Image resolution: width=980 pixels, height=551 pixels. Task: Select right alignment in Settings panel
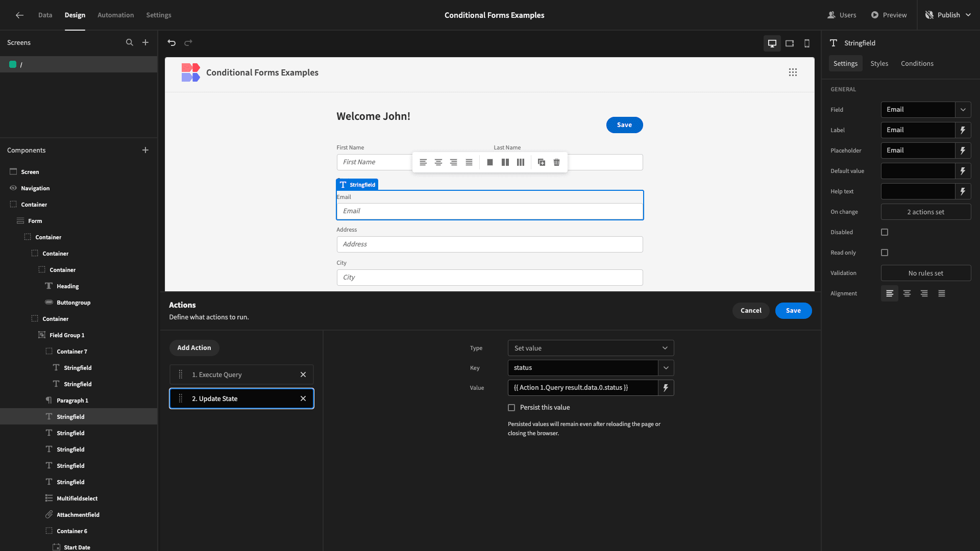924,293
